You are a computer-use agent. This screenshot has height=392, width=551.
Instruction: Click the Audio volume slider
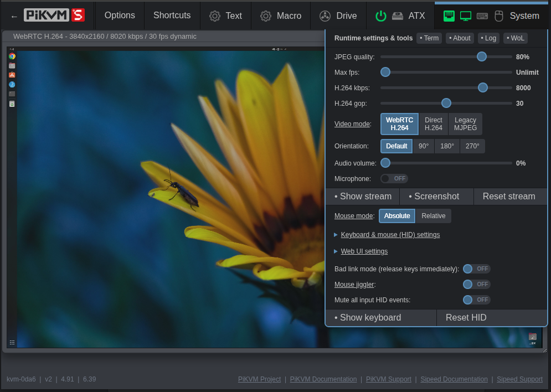tap(446, 163)
